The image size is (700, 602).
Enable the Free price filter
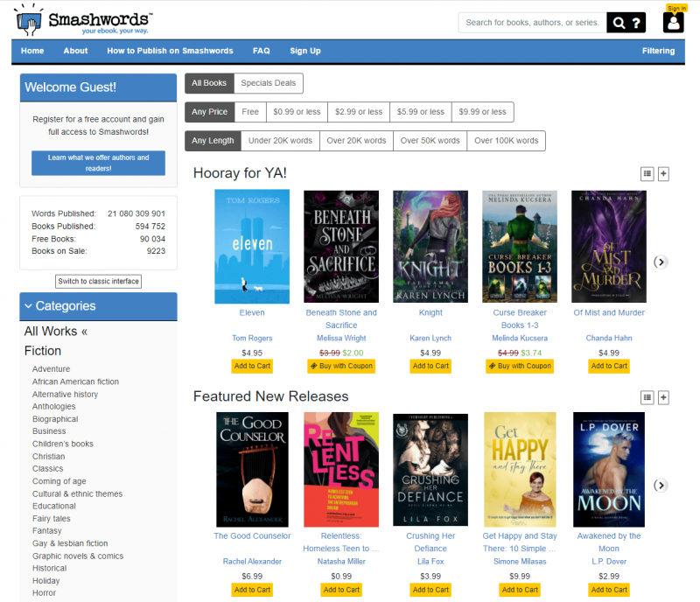(x=251, y=112)
